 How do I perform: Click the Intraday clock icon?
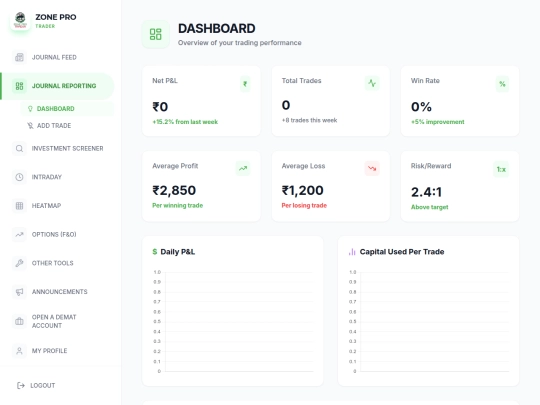(19, 177)
